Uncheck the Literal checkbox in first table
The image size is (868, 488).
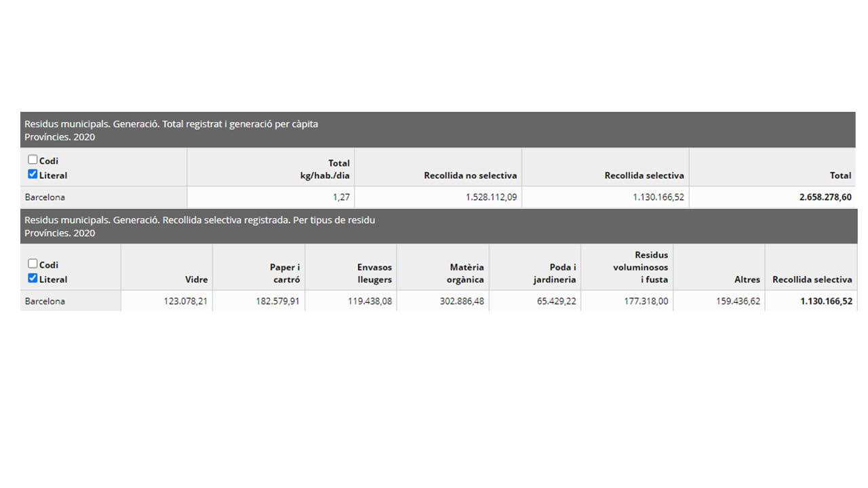[33, 174]
